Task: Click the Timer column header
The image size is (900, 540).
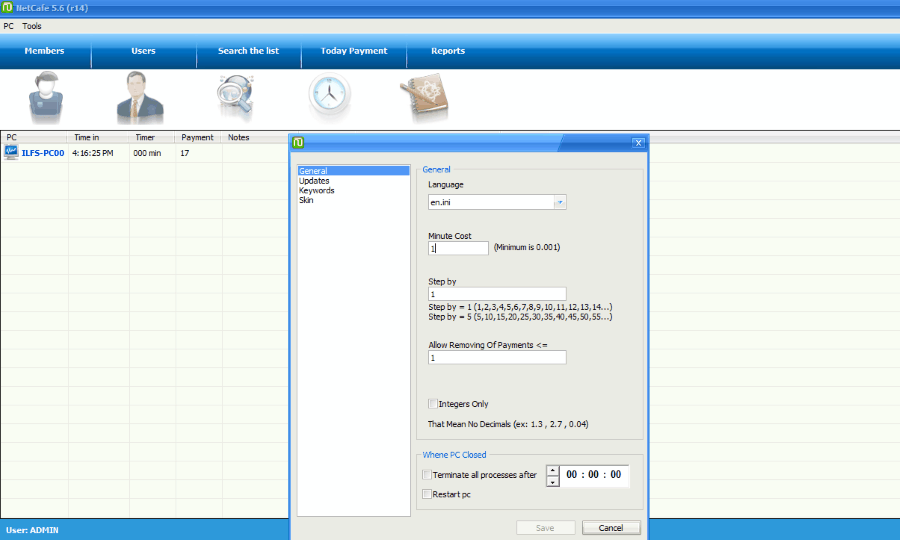Action: (152, 137)
